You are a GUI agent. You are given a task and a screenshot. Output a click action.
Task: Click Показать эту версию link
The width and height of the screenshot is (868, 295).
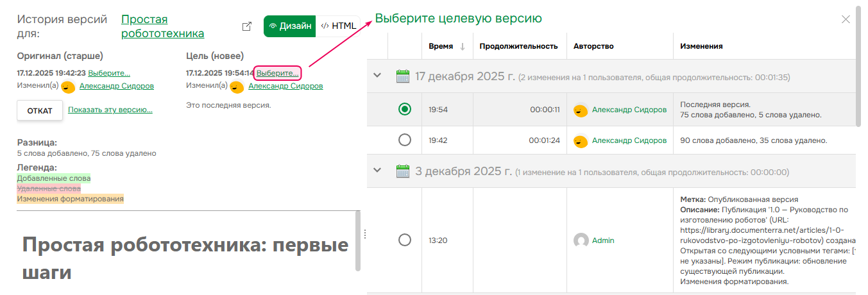pos(110,110)
